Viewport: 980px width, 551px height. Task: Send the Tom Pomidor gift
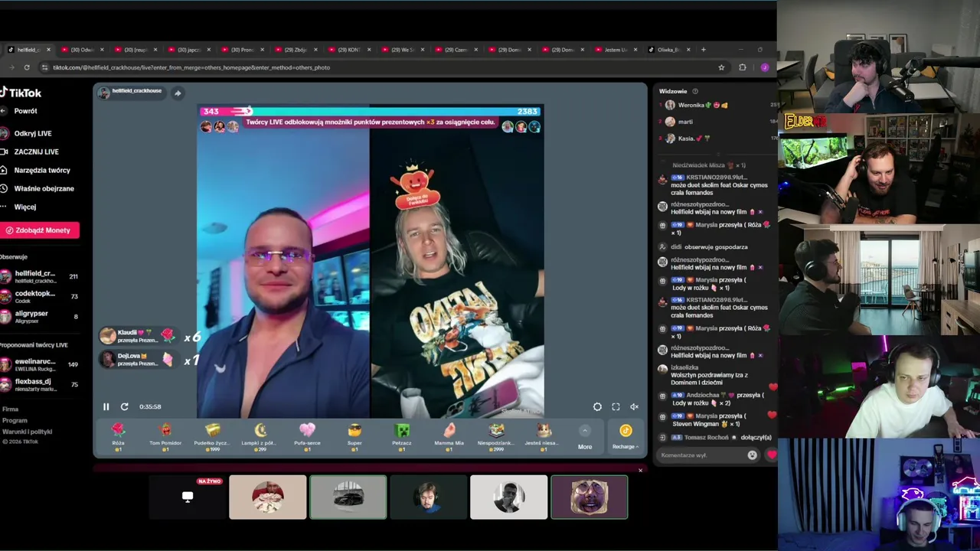tap(165, 436)
